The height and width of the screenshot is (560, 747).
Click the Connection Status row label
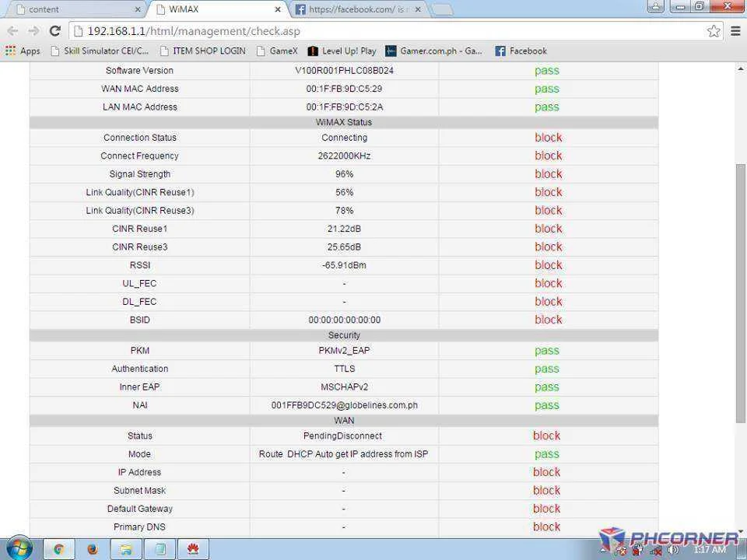pos(139,138)
